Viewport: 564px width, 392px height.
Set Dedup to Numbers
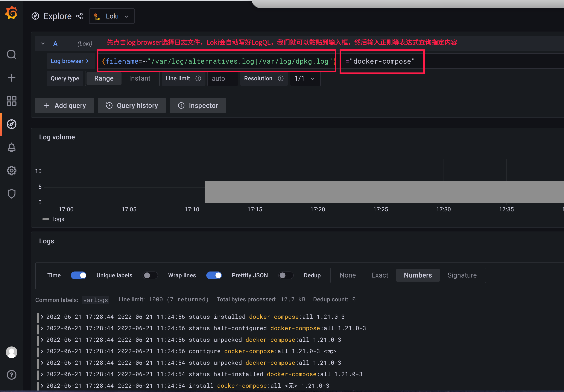pos(418,275)
